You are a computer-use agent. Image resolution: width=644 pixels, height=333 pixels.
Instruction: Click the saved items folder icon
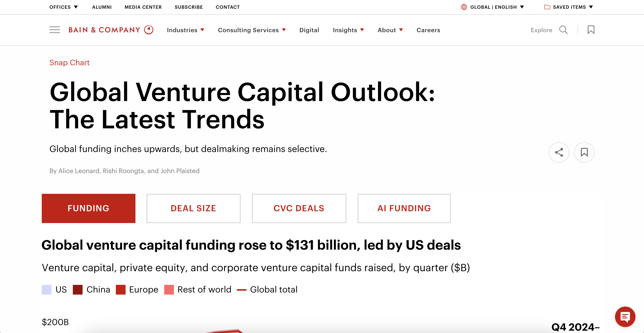pyautogui.click(x=547, y=7)
